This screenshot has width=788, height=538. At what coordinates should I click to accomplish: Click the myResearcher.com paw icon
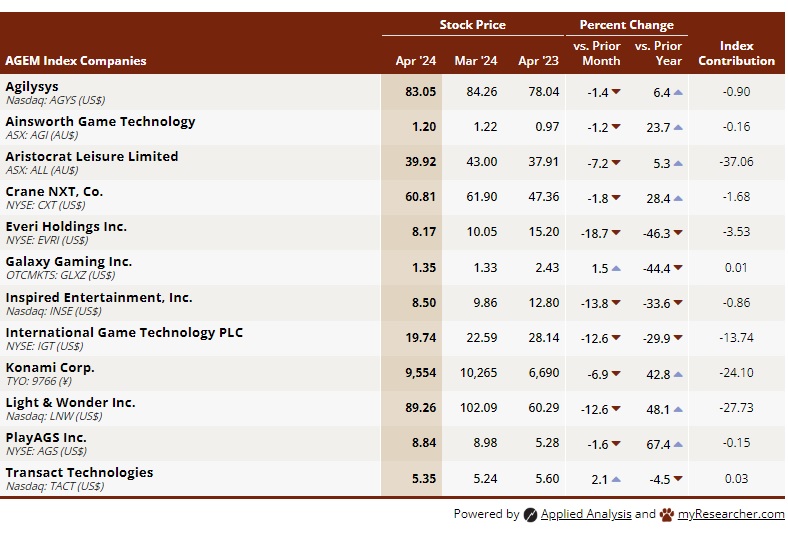[x=667, y=514]
